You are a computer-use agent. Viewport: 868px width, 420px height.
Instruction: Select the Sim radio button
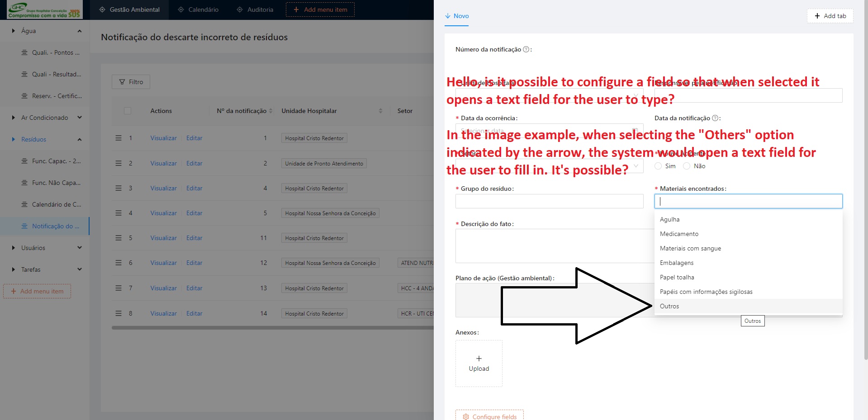(659, 166)
